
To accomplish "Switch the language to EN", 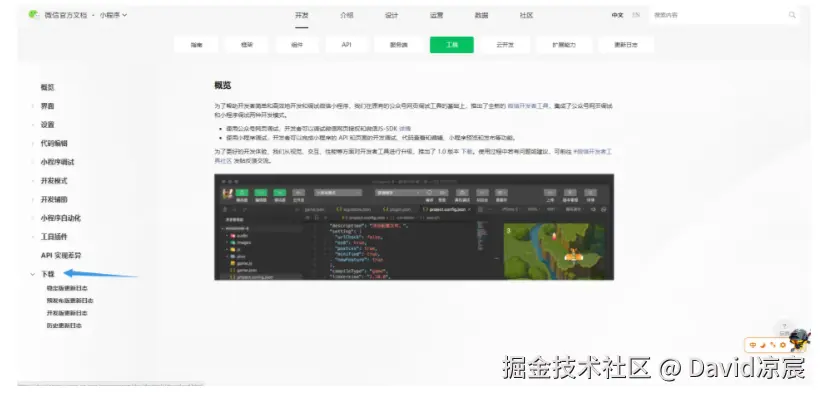I will 636,15.
